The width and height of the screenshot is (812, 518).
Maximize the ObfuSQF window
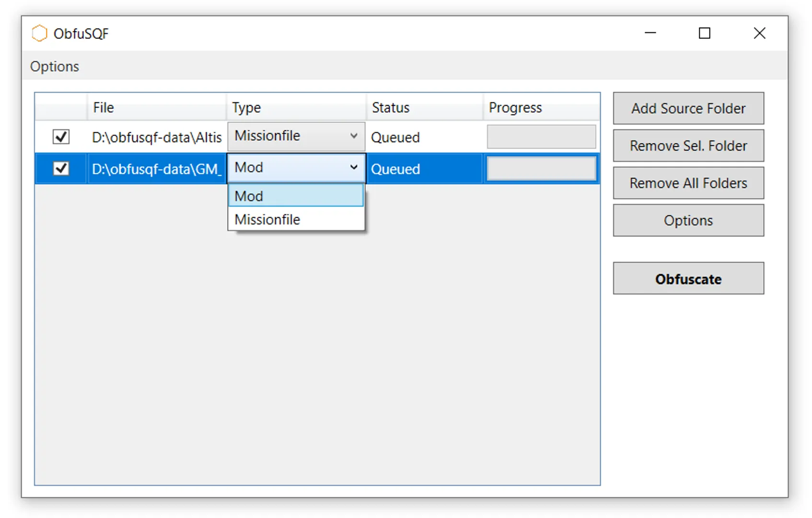tap(704, 33)
